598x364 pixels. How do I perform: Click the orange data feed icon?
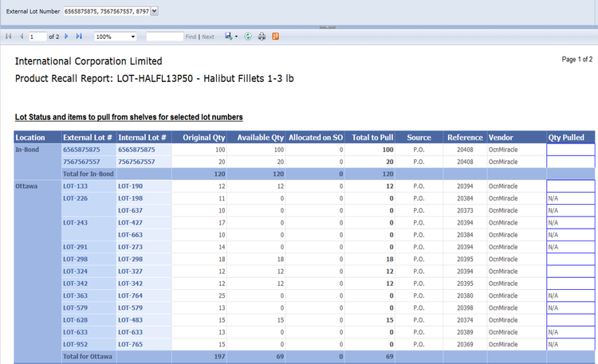[x=275, y=36]
